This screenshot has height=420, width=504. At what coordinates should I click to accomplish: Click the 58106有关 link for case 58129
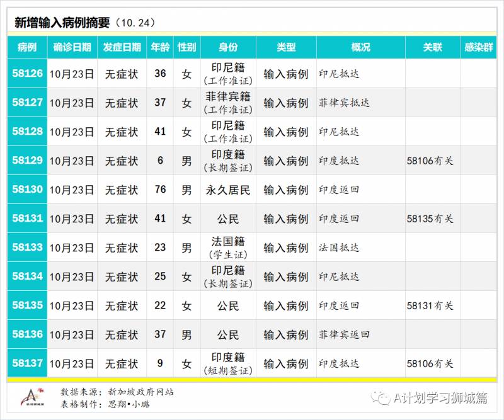pyautogui.click(x=432, y=161)
